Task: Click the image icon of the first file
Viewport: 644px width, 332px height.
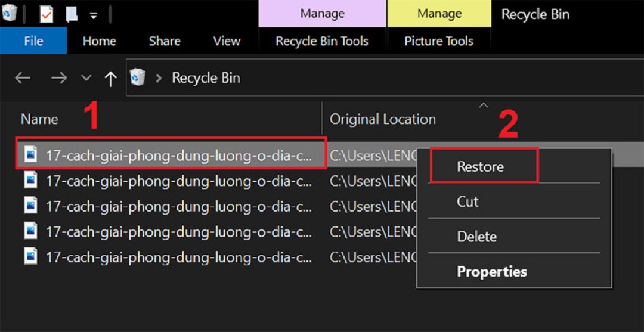Action: click(31, 154)
